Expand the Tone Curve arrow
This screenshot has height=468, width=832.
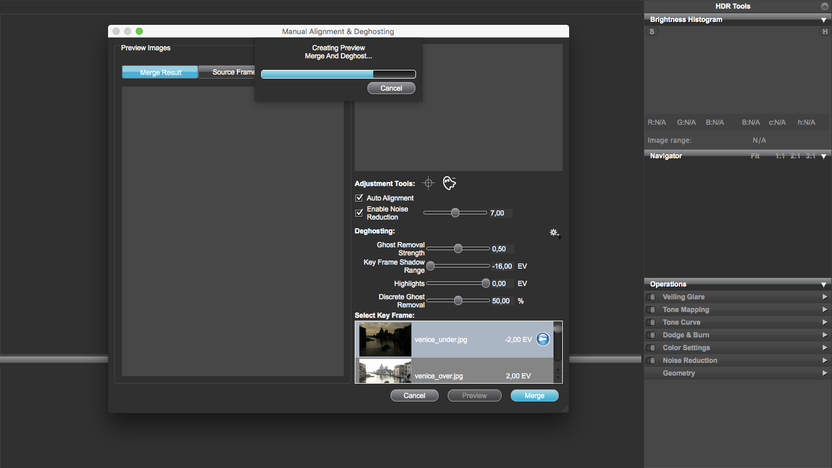click(825, 323)
